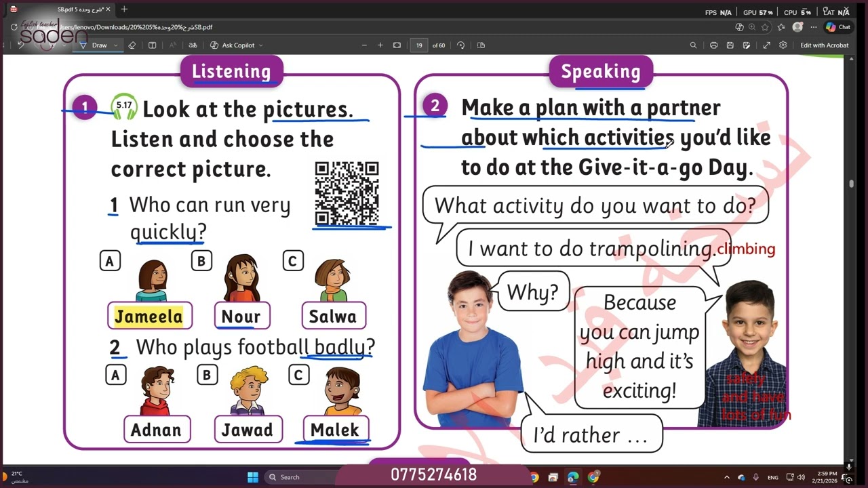The image size is (868, 488).
Task: Add page to favorites with star icon
Action: click(x=766, y=27)
